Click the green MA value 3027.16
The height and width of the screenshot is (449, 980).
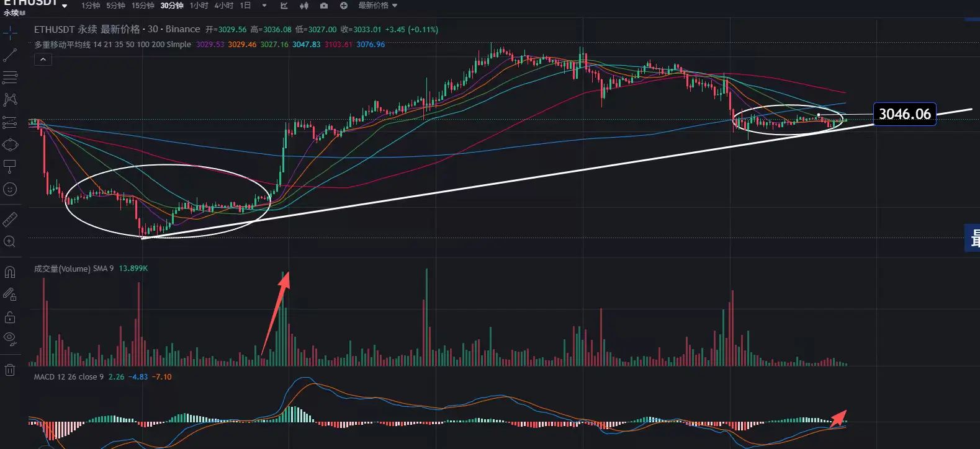[x=274, y=45]
